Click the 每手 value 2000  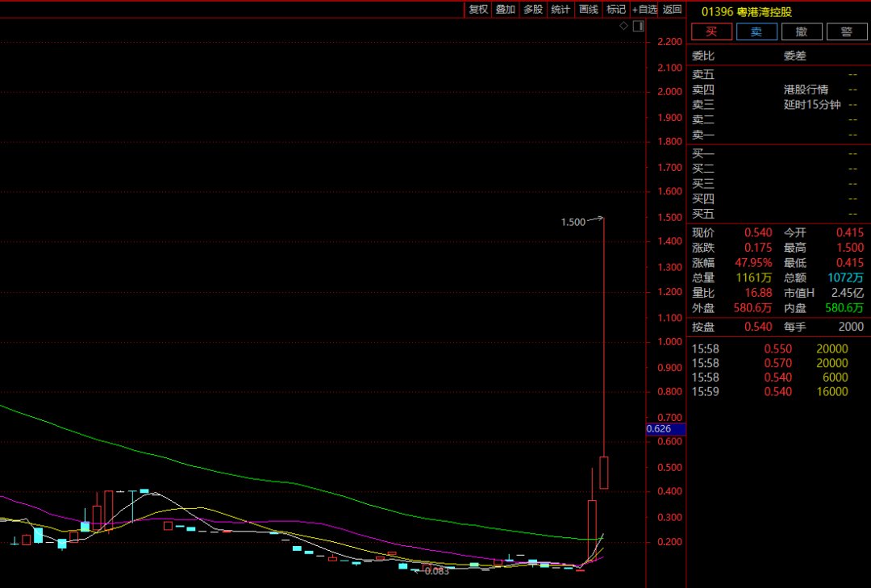click(851, 327)
